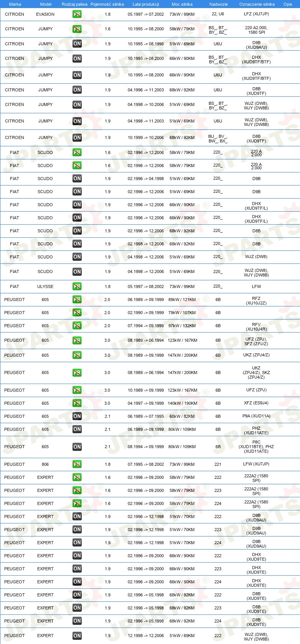300x644 pixels.
Task: Click power value 140kW / 190KM
Action: coord(183,403)
